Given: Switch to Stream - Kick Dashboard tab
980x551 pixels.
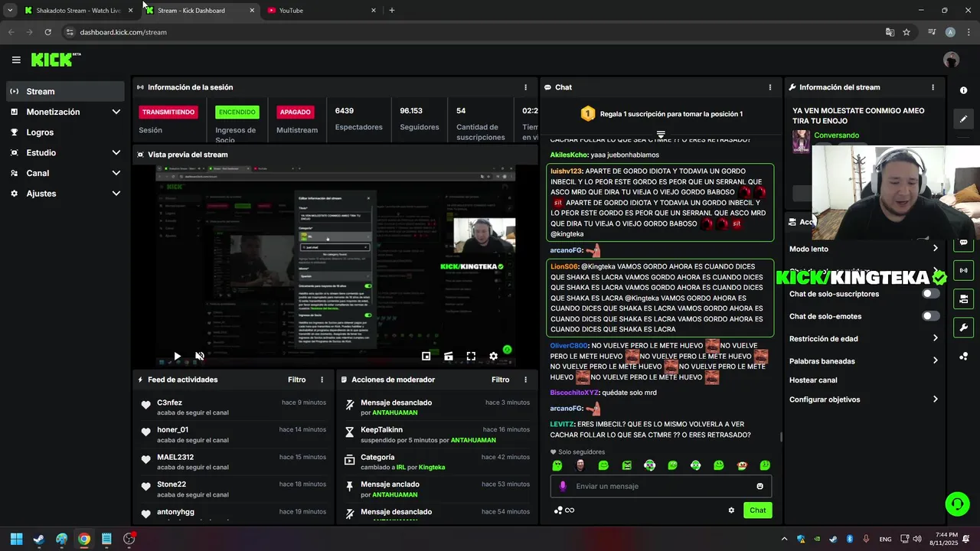Looking at the screenshot, I should [199, 11].
